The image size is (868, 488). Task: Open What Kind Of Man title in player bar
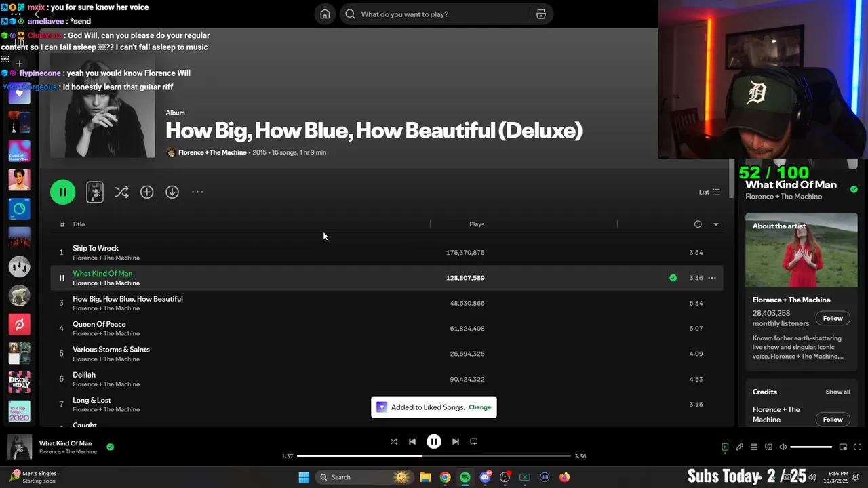[65, 443]
